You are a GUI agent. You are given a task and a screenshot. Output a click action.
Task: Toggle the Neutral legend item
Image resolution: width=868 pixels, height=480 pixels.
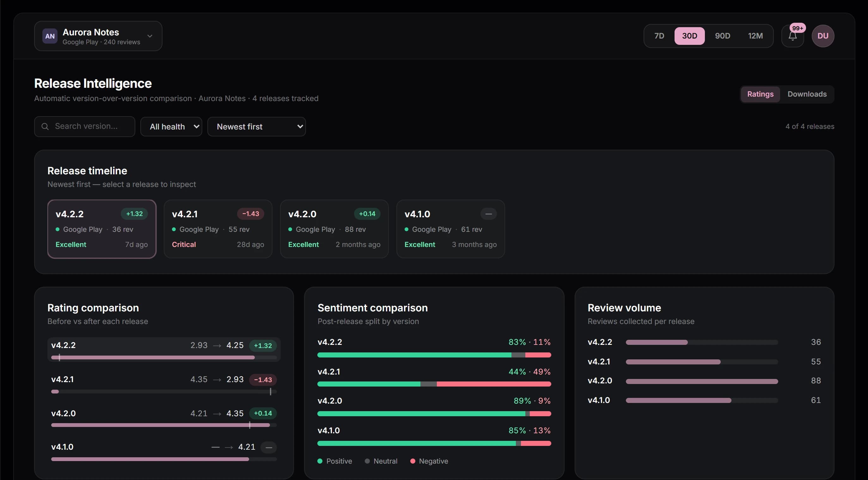point(381,461)
